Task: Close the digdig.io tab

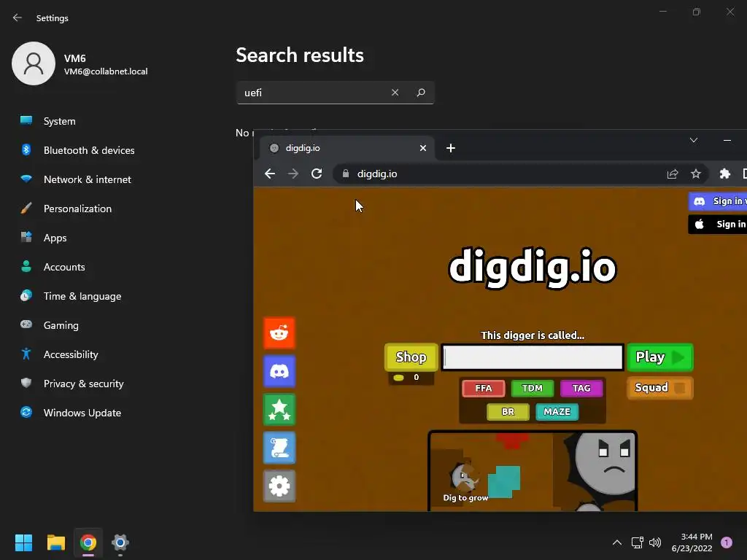Action: tap(423, 148)
